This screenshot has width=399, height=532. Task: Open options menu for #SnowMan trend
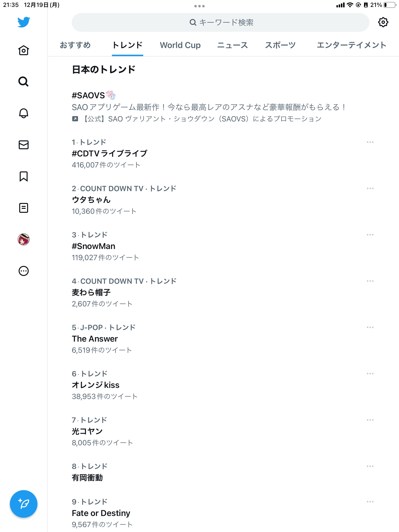click(x=370, y=235)
